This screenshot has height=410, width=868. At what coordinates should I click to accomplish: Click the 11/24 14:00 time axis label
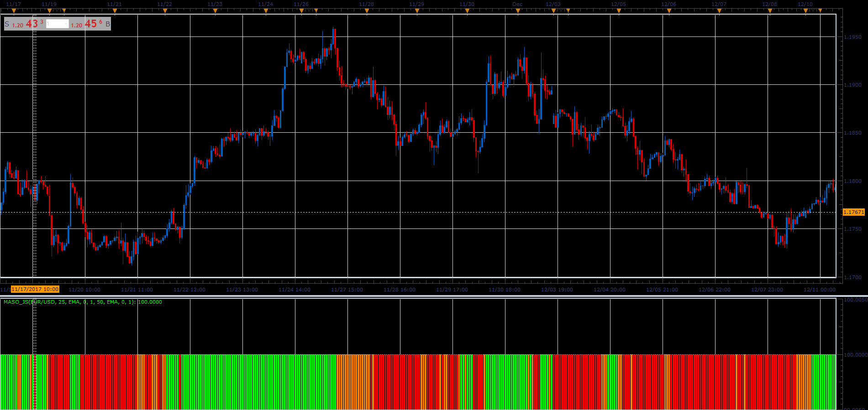(x=295, y=290)
